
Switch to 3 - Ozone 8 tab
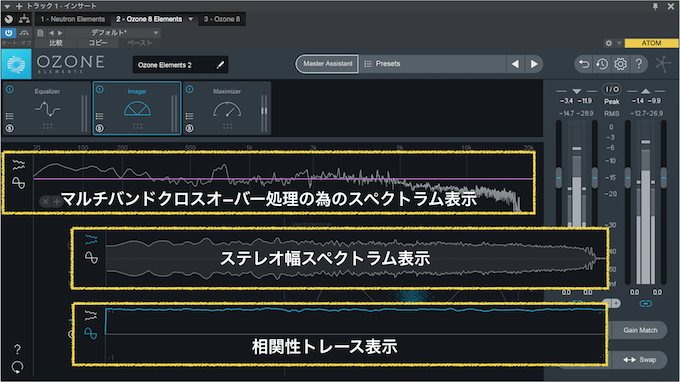pyautogui.click(x=222, y=19)
